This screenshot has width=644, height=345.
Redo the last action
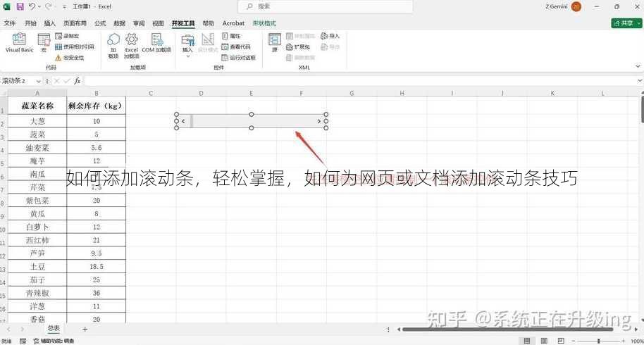pyautogui.click(x=48, y=6)
